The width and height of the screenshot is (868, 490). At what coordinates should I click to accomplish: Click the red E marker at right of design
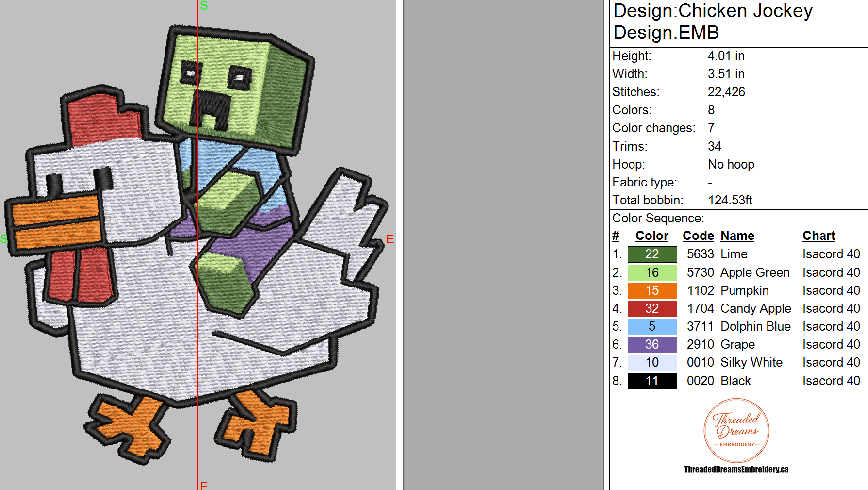pyautogui.click(x=390, y=239)
